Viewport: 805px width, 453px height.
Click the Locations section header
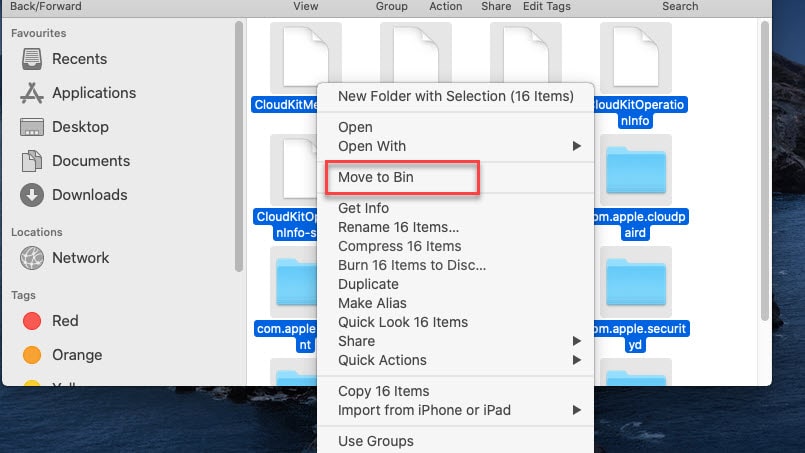coord(37,232)
